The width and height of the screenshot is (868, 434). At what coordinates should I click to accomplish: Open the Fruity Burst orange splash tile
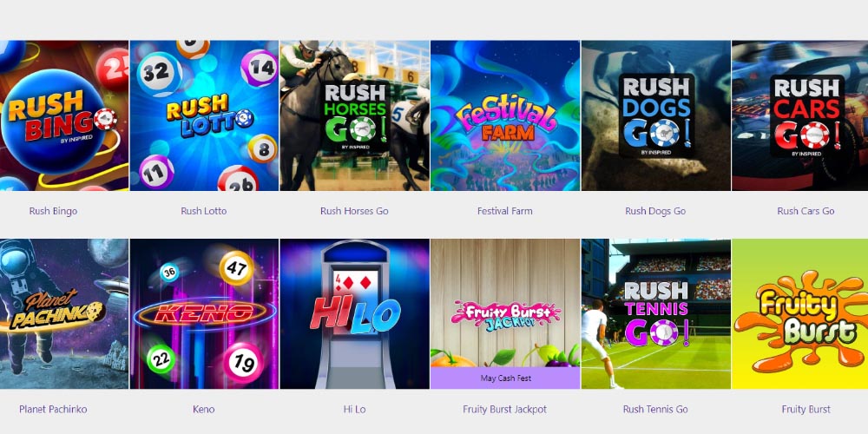pyautogui.click(x=800, y=314)
